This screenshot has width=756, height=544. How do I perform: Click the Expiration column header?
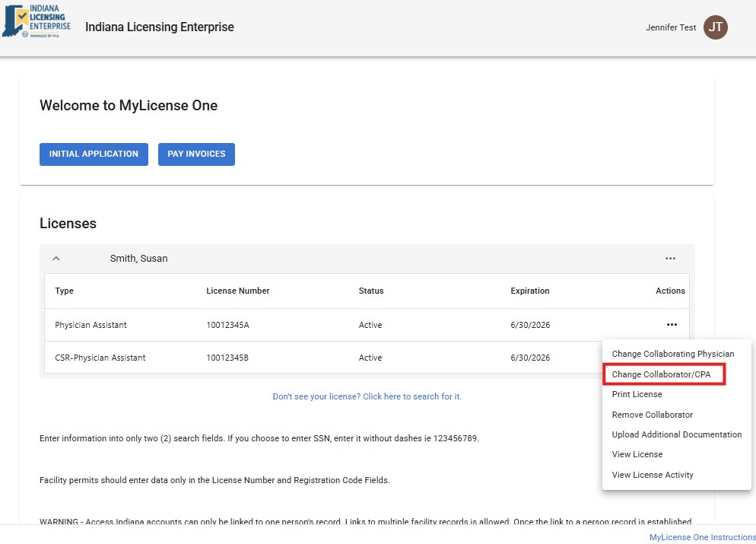(529, 291)
